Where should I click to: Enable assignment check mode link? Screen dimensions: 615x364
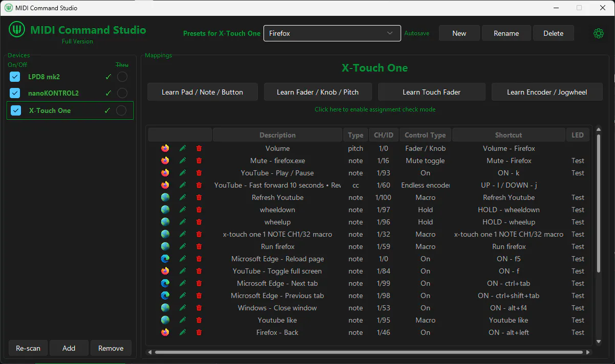(x=375, y=109)
